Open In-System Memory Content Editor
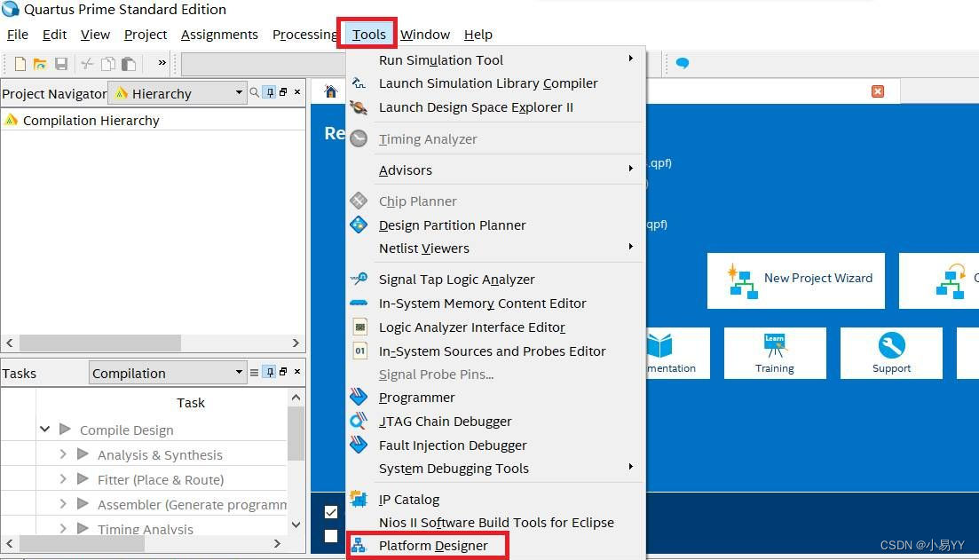 (x=496, y=303)
